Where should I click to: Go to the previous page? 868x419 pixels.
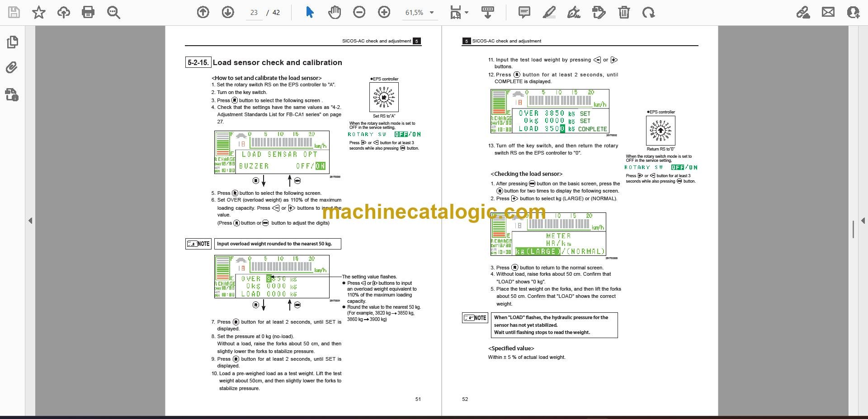point(203,12)
